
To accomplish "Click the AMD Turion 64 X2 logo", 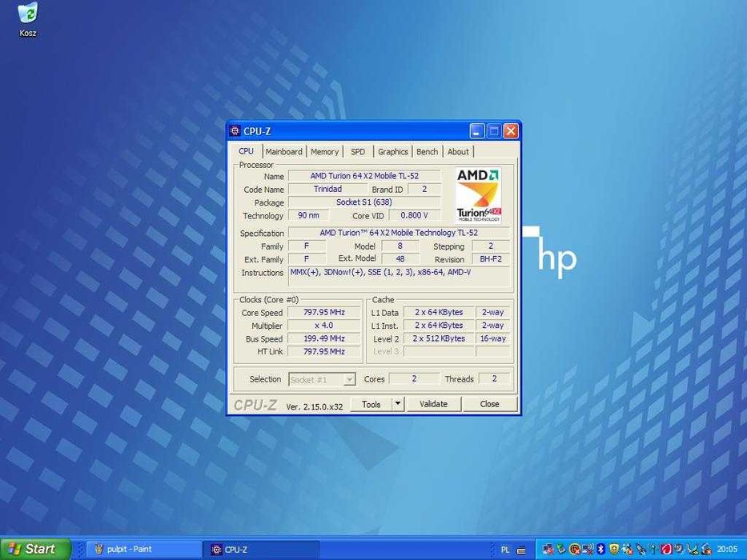I will (478, 194).
